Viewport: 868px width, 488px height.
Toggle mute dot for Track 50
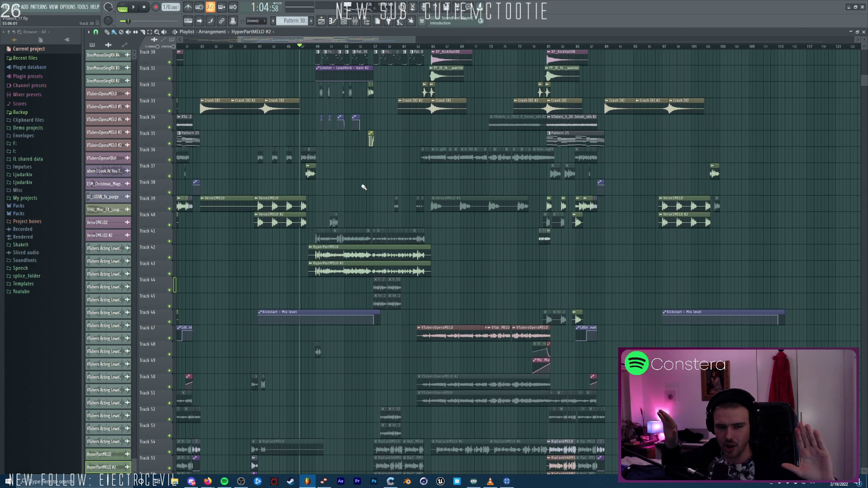tap(169, 387)
